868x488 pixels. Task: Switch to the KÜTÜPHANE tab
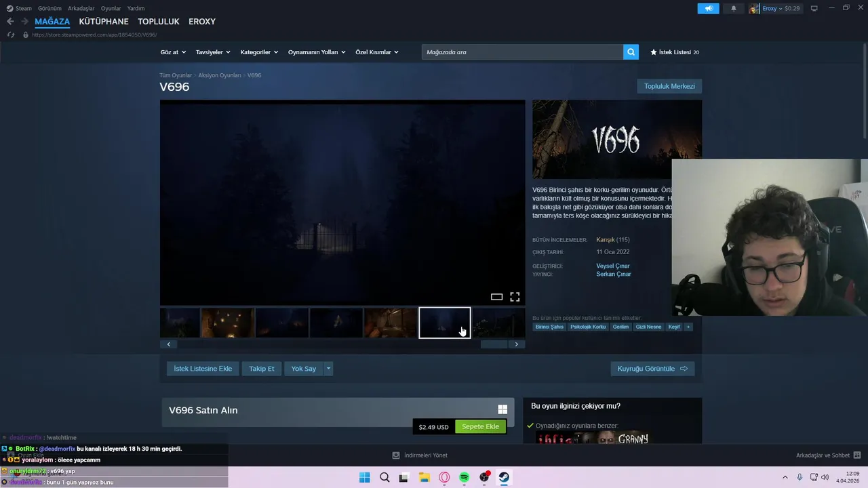pos(104,22)
